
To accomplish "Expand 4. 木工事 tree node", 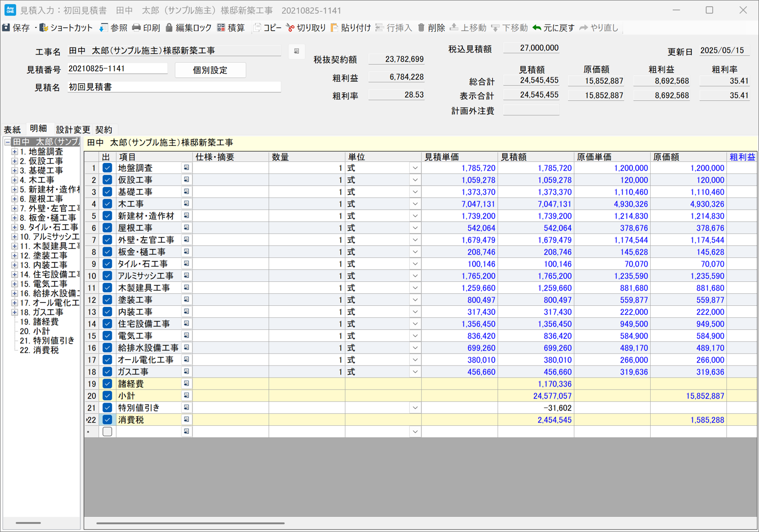I will pos(15,180).
